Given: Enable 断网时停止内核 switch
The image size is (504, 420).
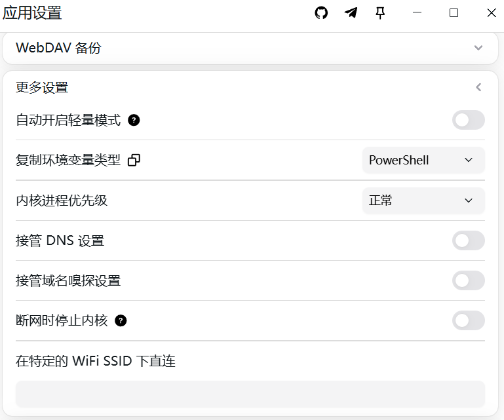Looking at the screenshot, I should 469,320.
